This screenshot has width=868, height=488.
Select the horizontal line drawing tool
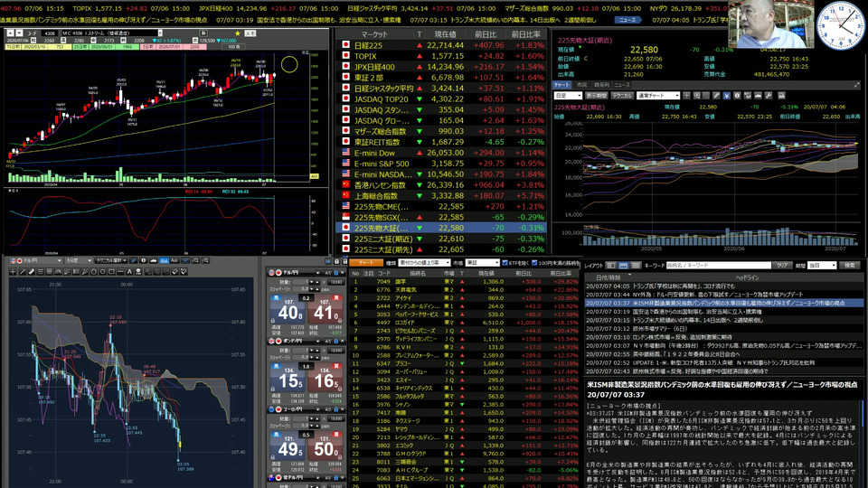tap(120, 272)
